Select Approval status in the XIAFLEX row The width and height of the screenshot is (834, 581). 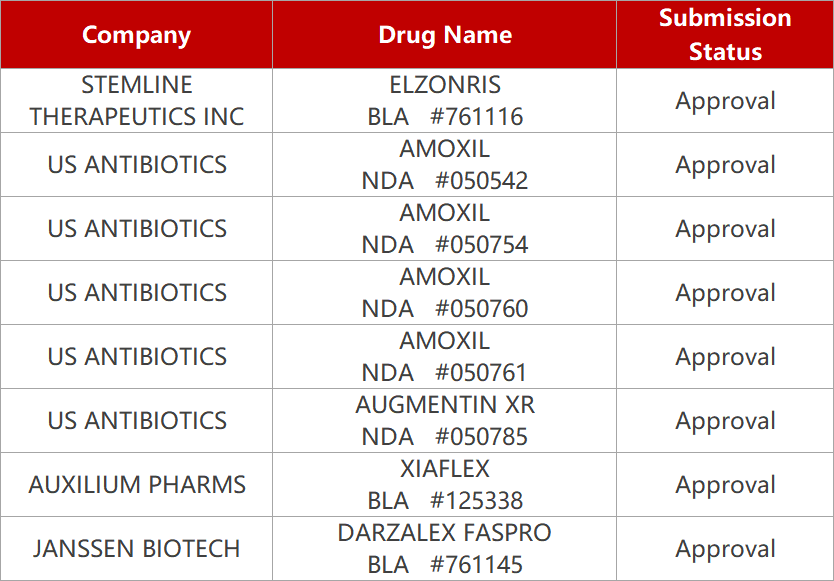tap(725, 485)
